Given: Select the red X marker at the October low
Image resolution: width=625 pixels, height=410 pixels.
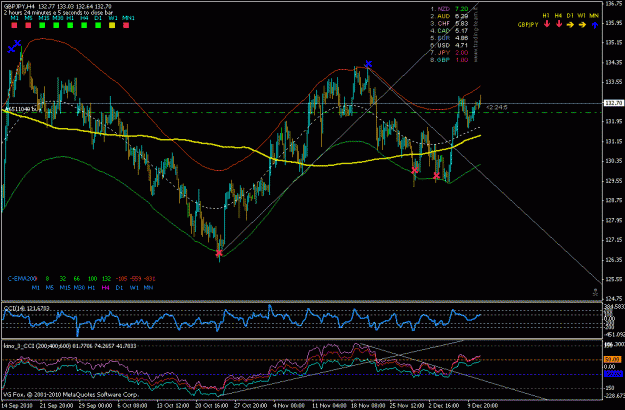Looking at the screenshot, I should [219, 253].
